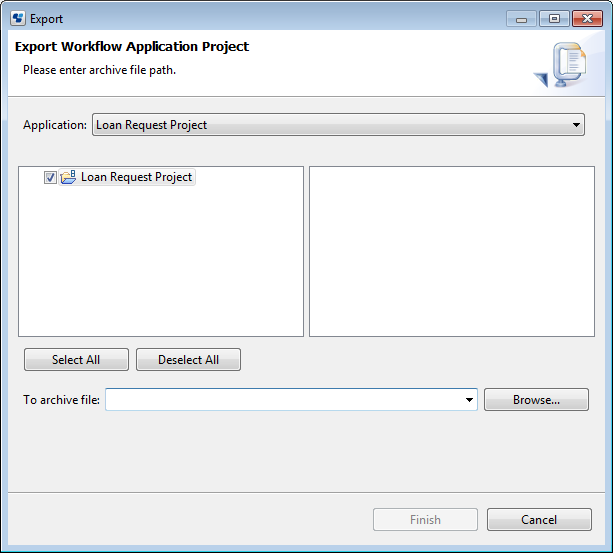
Task: Click the Select All button
Action: pyautogui.click(x=76, y=360)
